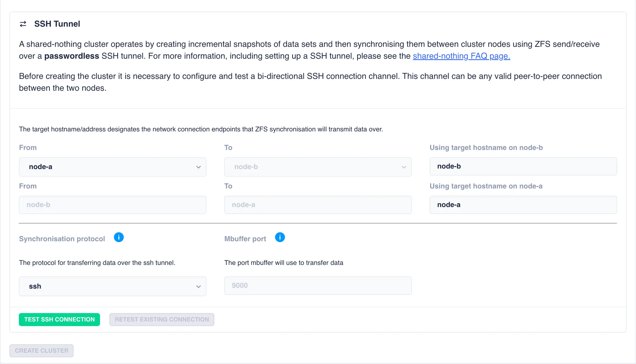Click Retest Existing Connection button

pos(162,320)
